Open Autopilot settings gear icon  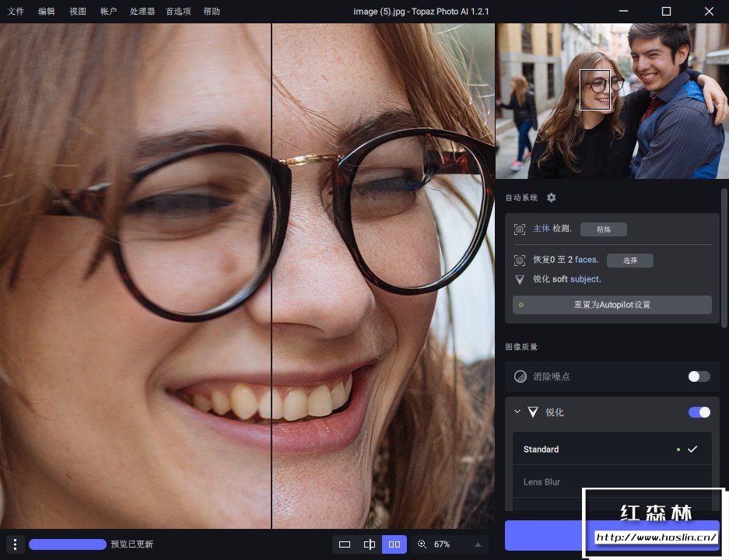click(551, 198)
